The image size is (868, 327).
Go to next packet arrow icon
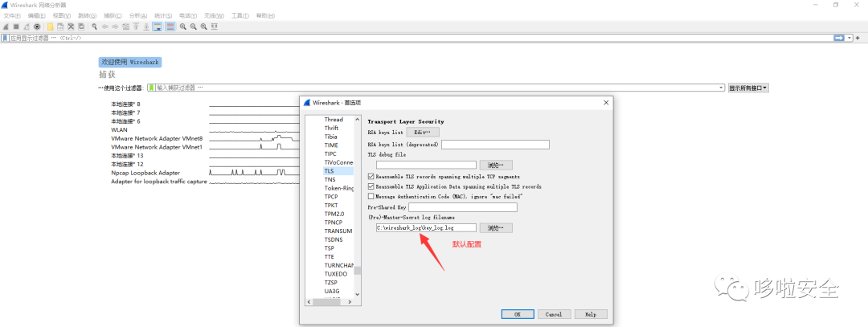coord(115,27)
